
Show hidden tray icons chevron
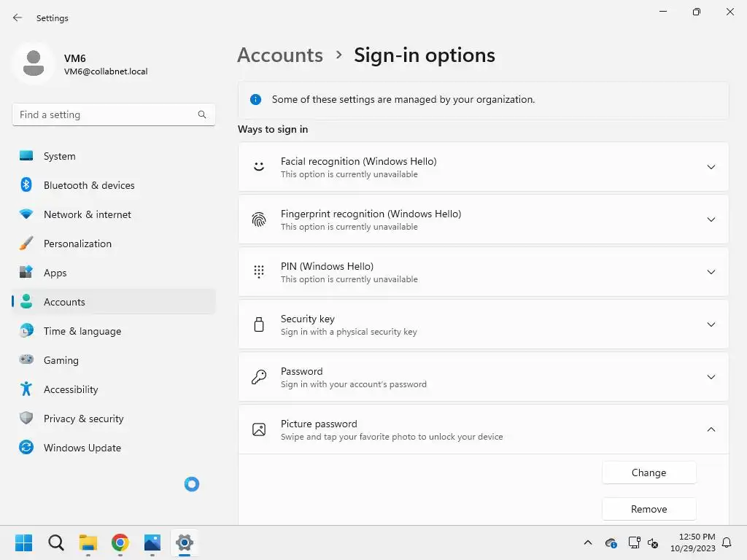coord(588,542)
